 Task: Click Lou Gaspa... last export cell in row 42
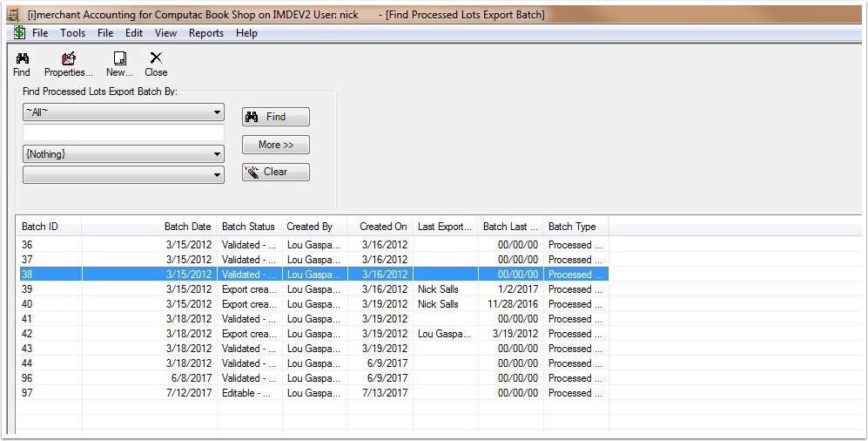444,334
